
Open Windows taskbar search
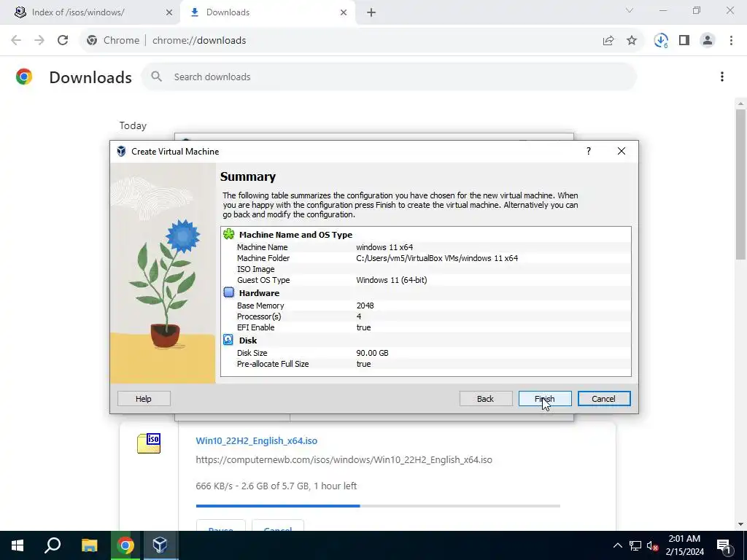(53, 545)
